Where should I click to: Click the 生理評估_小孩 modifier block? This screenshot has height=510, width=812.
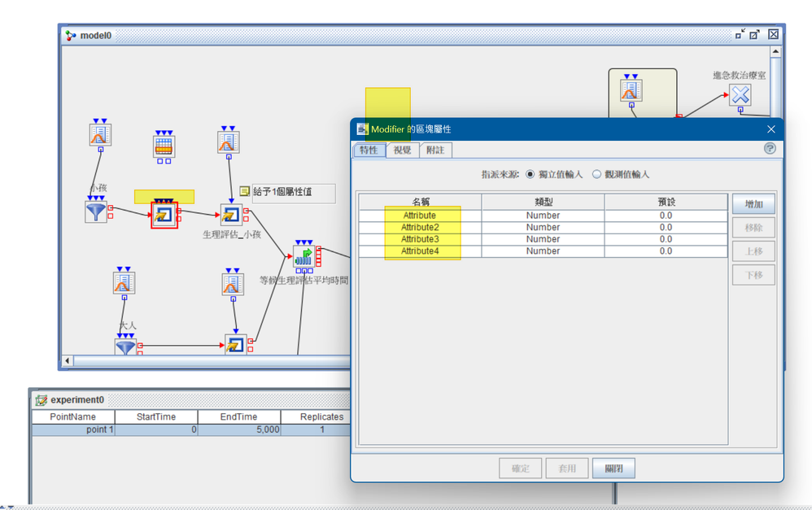(231, 215)
